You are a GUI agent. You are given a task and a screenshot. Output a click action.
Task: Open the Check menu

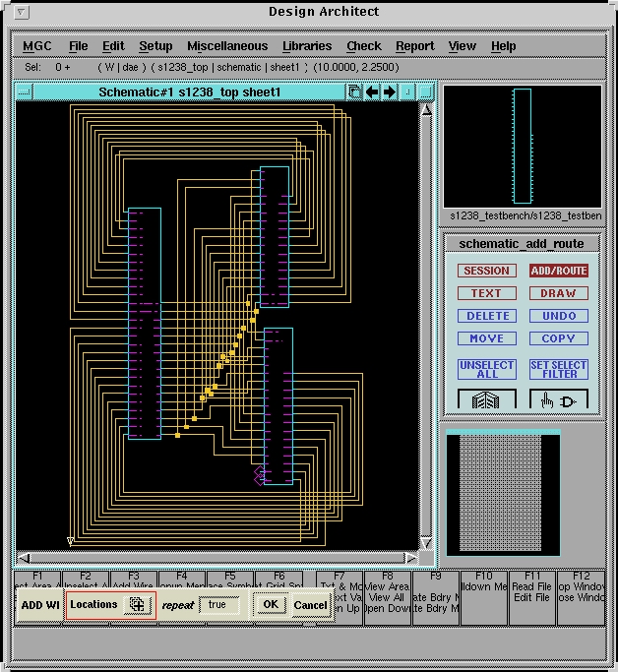(x=364, y=46)
